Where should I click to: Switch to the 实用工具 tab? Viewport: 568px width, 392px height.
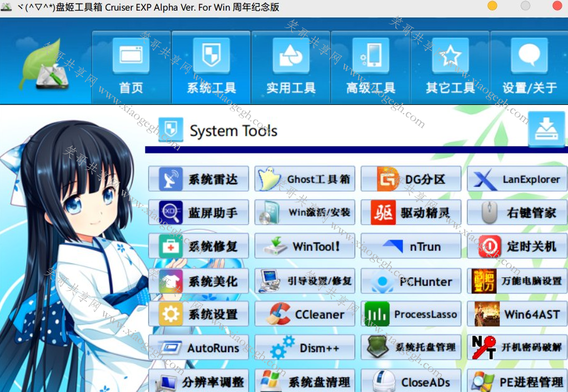click(291, 67)
